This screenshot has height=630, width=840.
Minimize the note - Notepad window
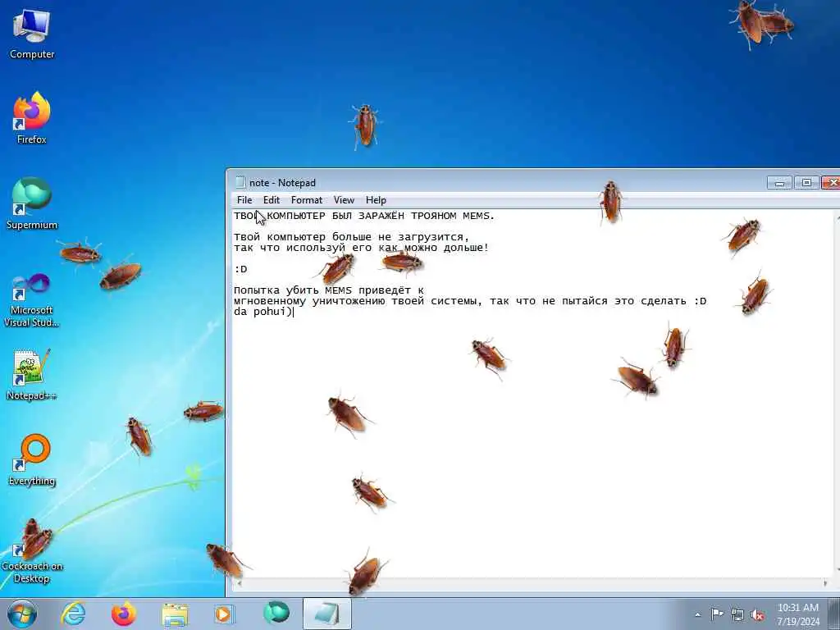pos(779,183)
